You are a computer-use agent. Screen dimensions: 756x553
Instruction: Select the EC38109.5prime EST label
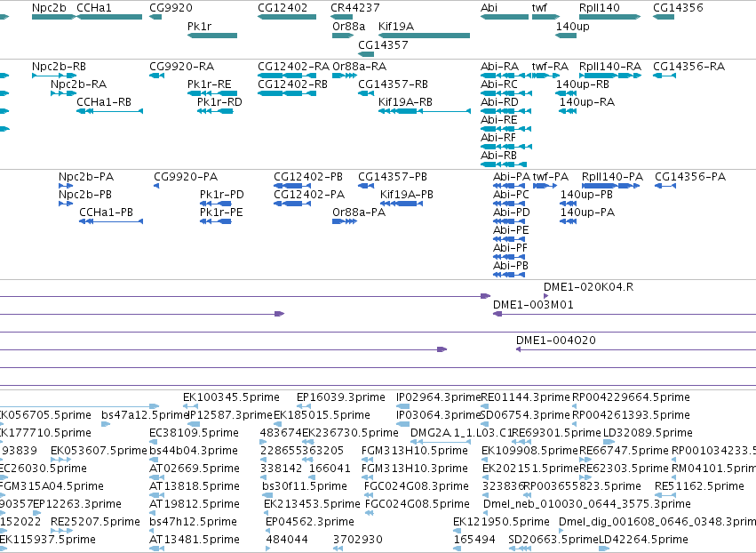tap(194, 433)
